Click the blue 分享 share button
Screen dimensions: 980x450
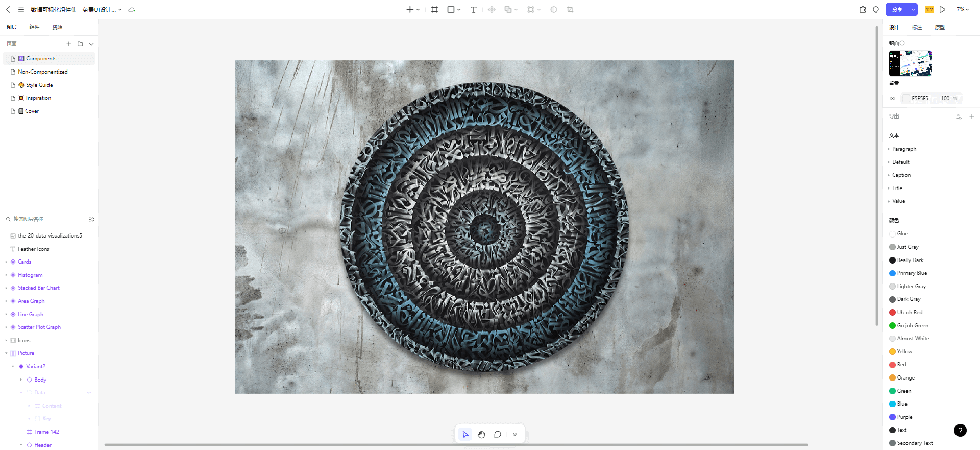pos(897,9)
